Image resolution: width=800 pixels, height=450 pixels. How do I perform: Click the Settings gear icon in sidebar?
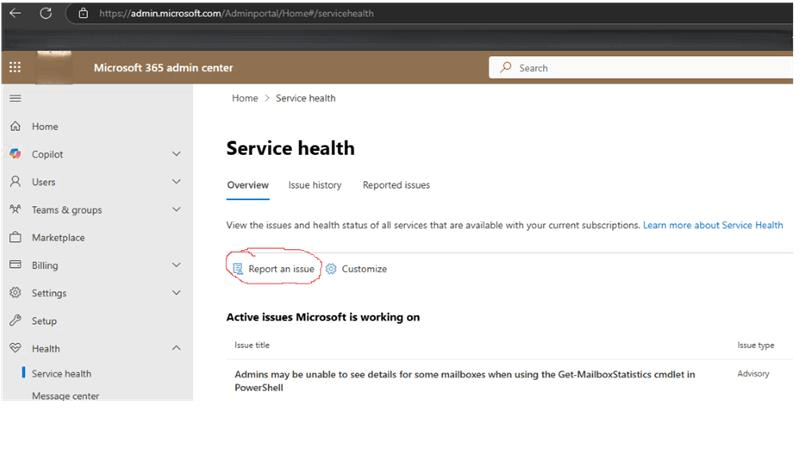(x=15, y=292)
